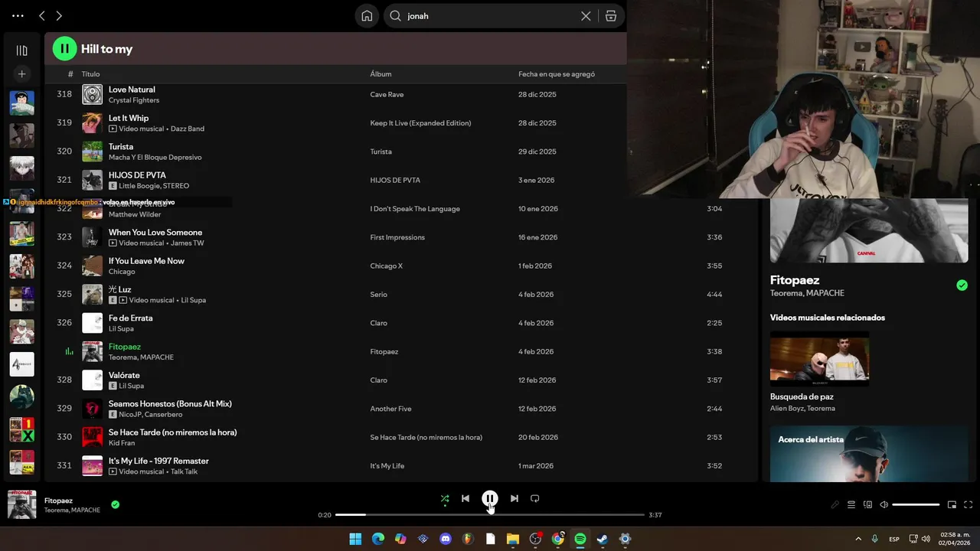980x551 pixels.
Task: Mute using the speaker icon
Action: coord(884,505)
